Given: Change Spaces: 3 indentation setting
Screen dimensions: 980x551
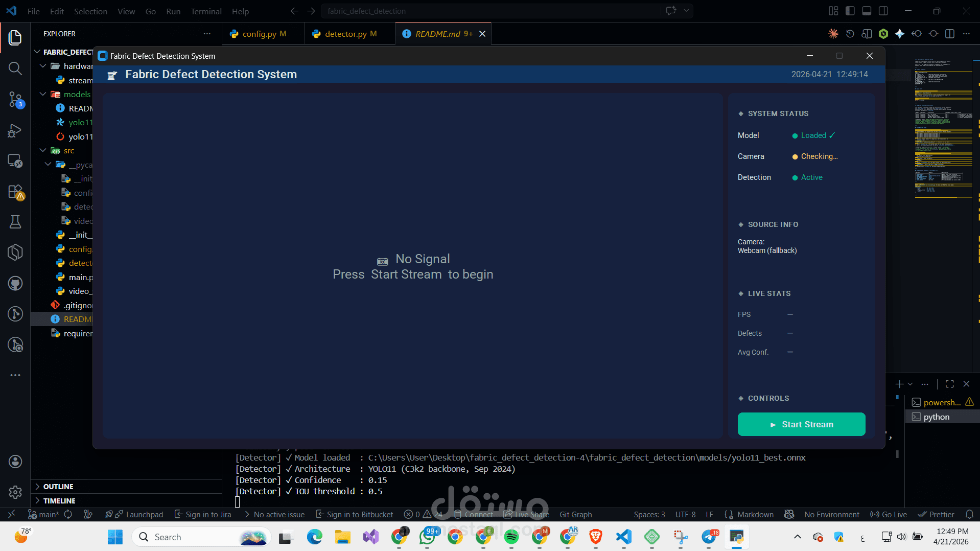Looking at the screenshot, I should tap(649, 514).
